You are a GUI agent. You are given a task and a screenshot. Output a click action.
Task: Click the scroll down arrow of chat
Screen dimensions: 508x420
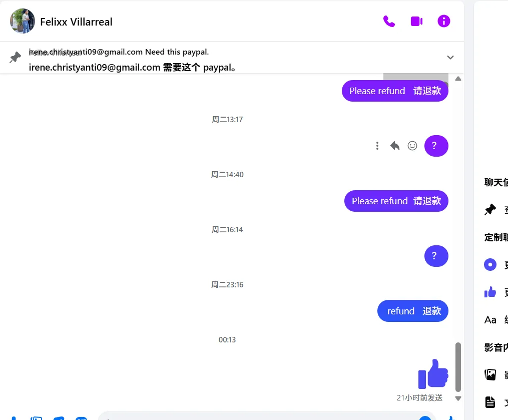[458, 398]
